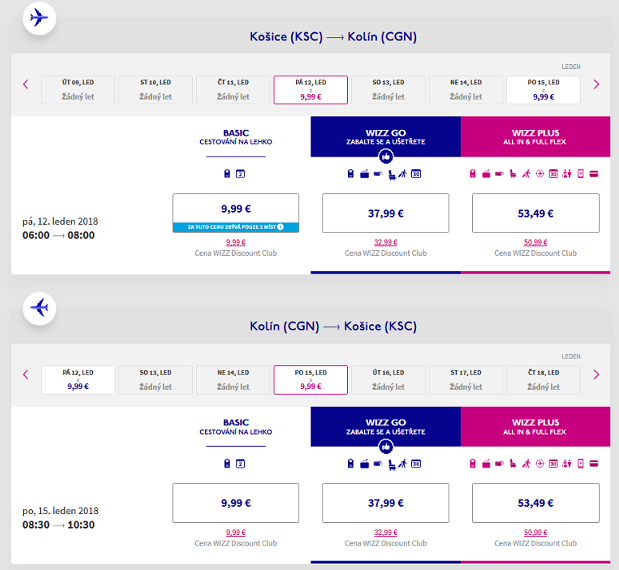Click the backpack icon under return BASIC fare

(227, 463)
